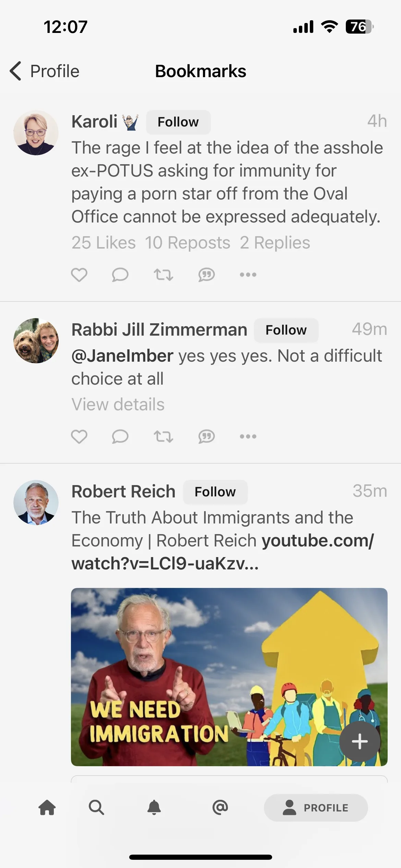Screen dimensions: 401x868
Task: Open the youtube.com link in Reich's post
Action: click(223, 552)
